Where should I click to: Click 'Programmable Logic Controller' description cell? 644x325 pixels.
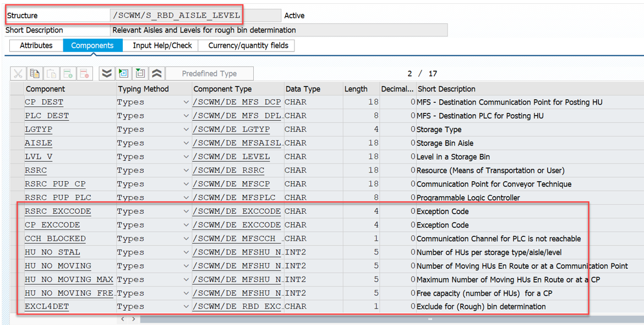[x=468, y=198]
